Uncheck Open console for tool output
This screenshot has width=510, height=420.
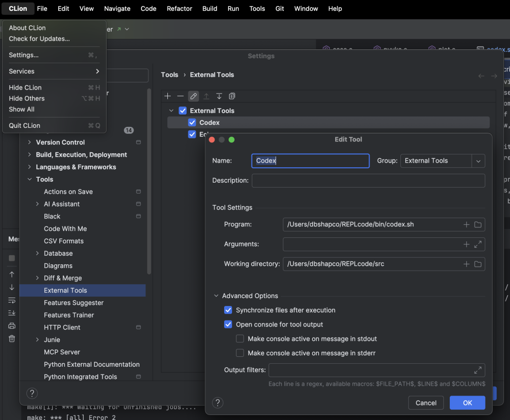[x=228, y=324]
